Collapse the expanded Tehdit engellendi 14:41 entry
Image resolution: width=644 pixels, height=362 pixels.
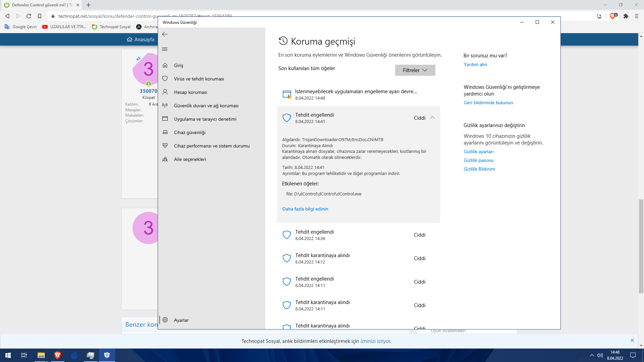tap(432, 118)
